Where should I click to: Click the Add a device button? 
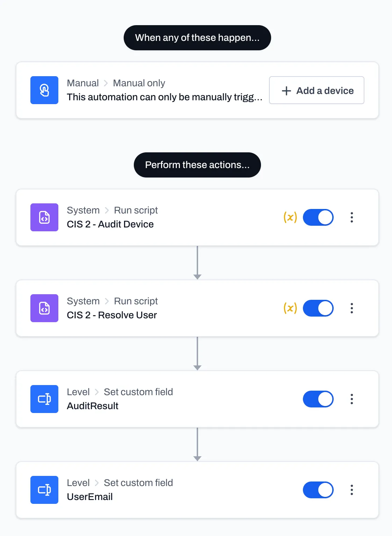(316, 90)
